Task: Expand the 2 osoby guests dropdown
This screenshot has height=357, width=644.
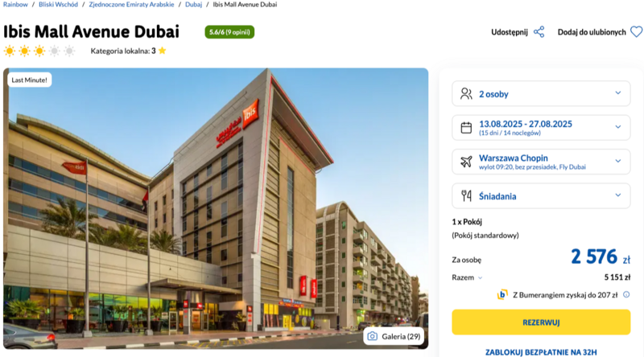Action: (x=541, y=93)
